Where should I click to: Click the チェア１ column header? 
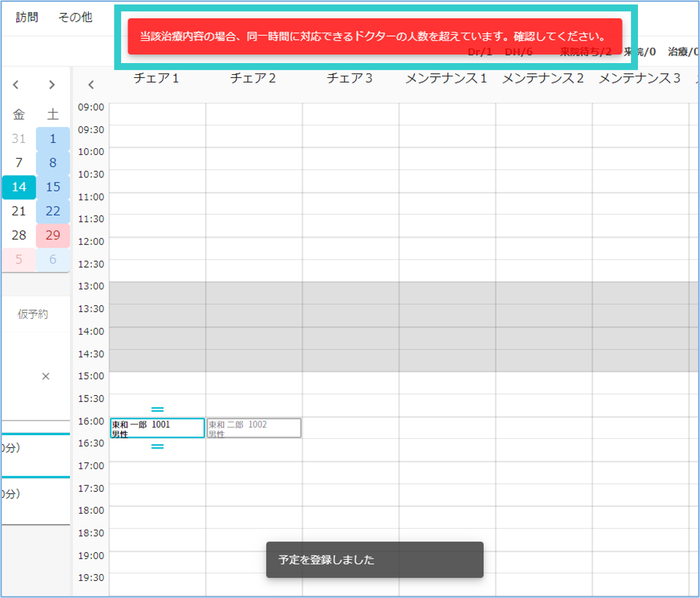156,78
